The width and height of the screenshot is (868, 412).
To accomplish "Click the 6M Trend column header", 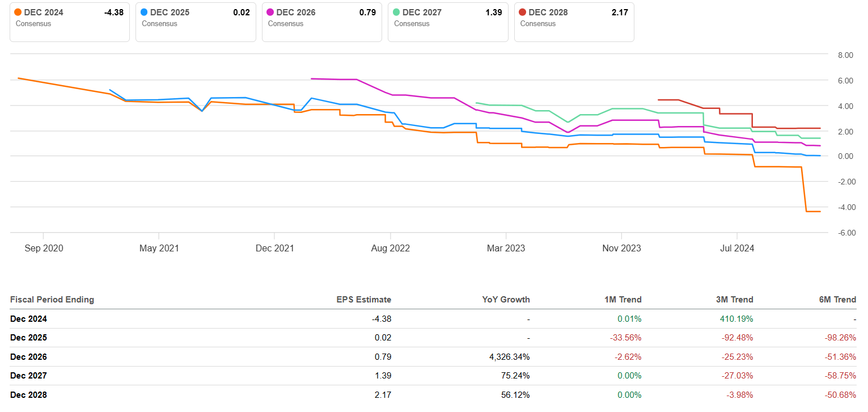I will (837, 299).
